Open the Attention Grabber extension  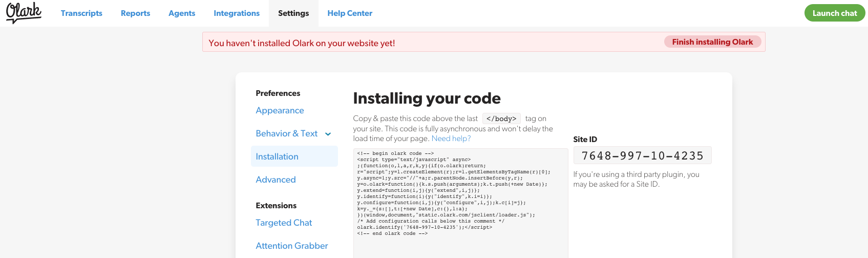tap(292, 246)
